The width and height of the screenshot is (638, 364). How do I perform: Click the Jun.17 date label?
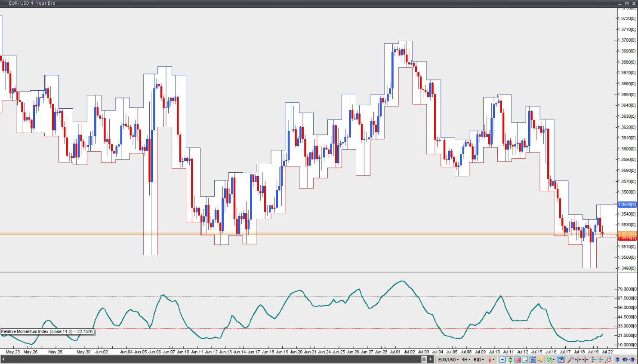[x=253, y=352]
